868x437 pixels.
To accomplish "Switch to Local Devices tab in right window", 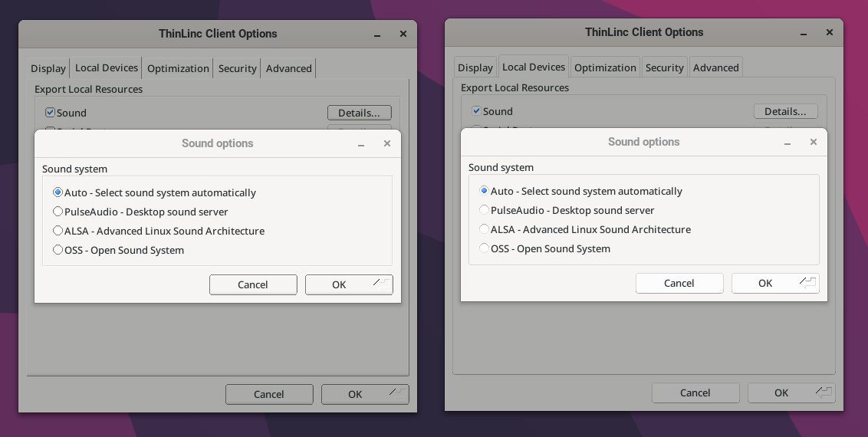I will (x=534, y=67).
